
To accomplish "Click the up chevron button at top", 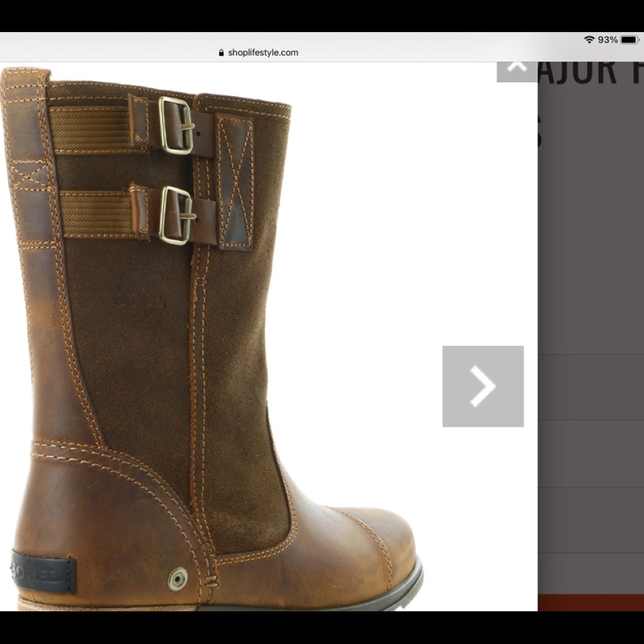I will (x=517, y=71).
